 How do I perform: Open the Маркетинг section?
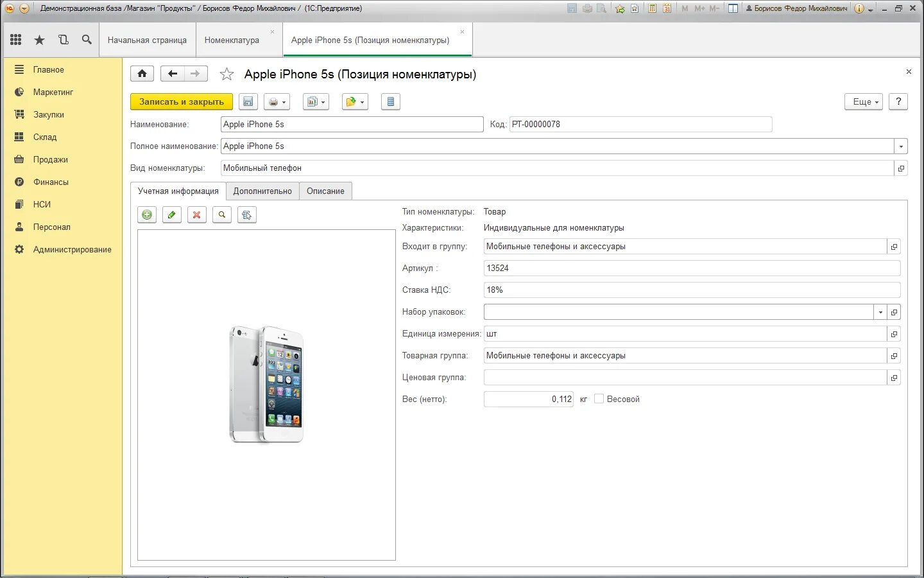(x=53, y=92)
